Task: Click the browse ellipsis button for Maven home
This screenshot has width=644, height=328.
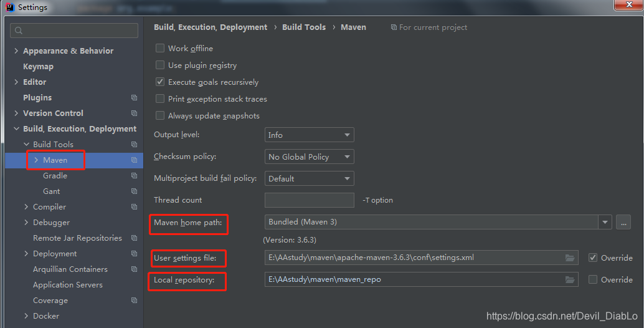Action: [623, 222]
